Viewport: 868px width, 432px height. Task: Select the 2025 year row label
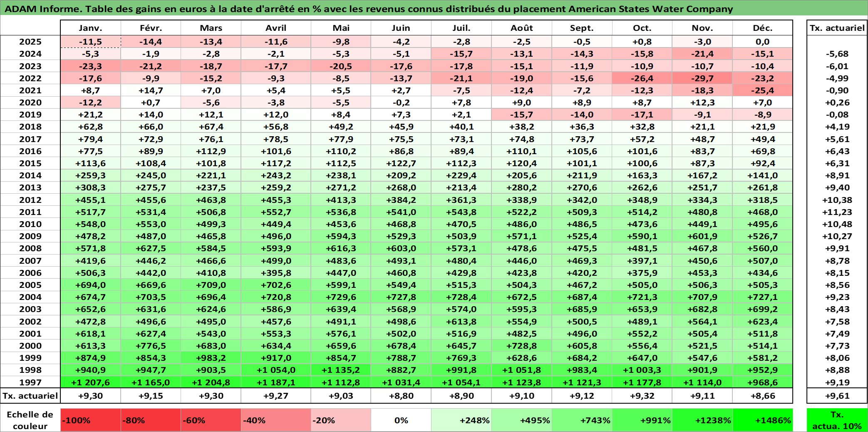(x=30, y=42)
